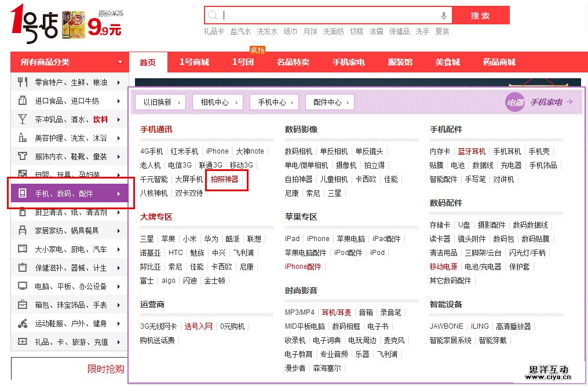Open the 1号团 tab
Screen dimensions: 588x386
coord(243,62)
